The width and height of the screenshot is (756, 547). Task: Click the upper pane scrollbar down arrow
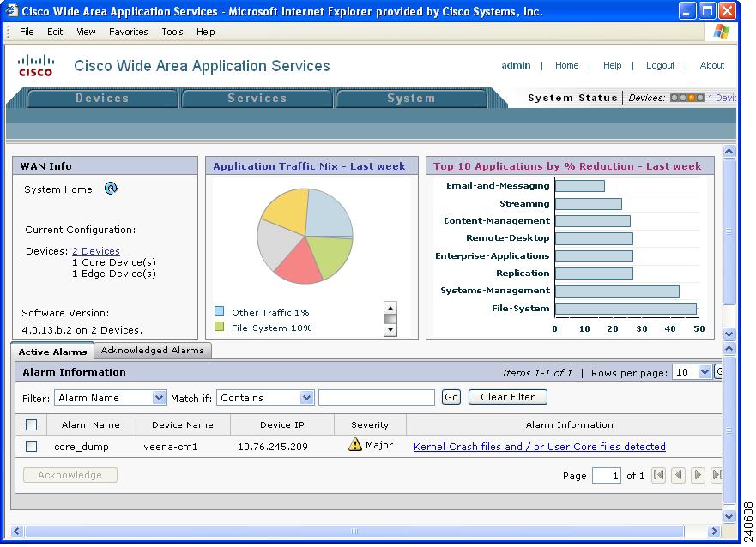[x=729, y=334]
